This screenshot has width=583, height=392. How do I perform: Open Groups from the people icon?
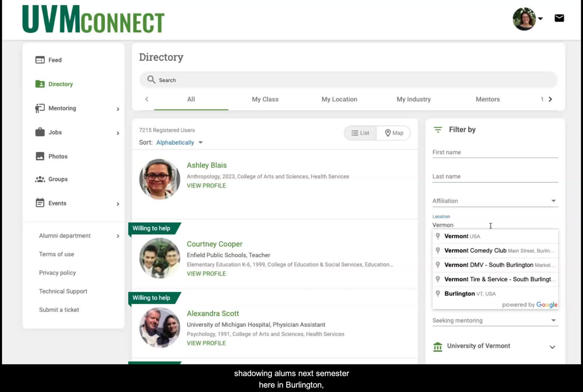click(x=40, y=179)
